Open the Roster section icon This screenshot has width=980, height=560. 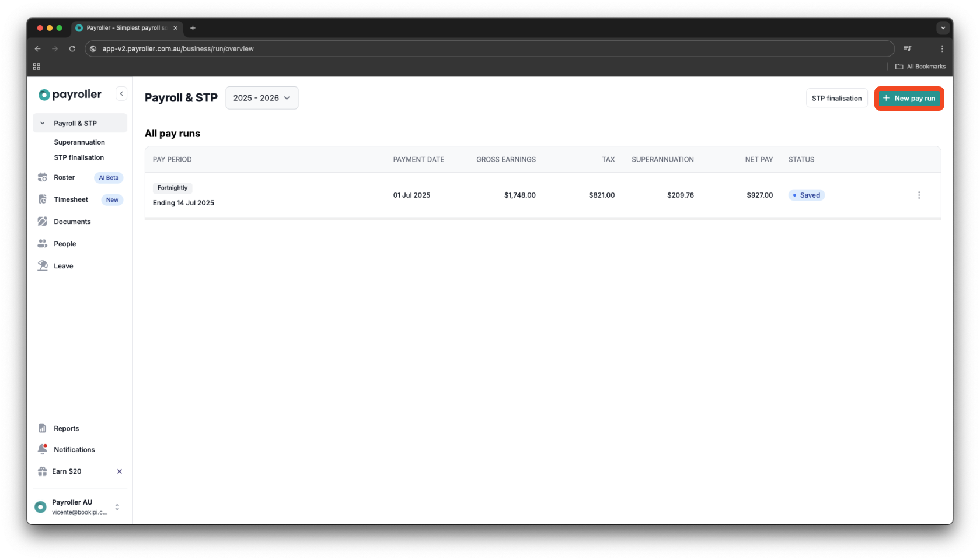[x=43, y=177]
